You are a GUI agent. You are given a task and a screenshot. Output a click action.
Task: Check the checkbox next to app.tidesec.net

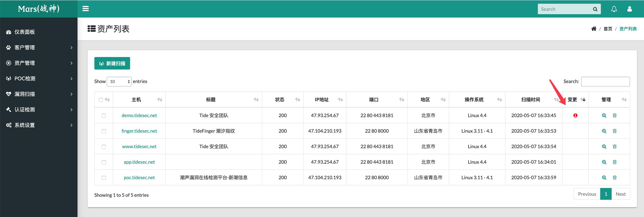[x=104, y=162]
